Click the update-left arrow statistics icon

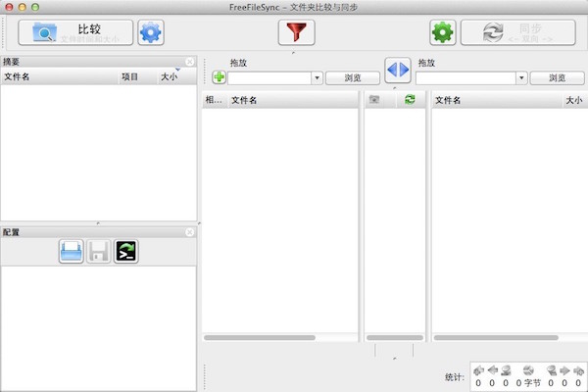tap(492, 370)
